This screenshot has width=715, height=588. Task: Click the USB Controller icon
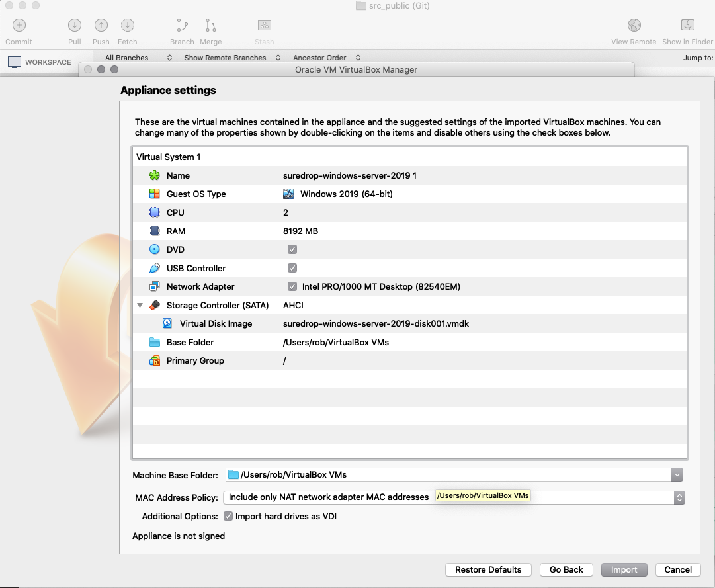(x=155, y=268)
